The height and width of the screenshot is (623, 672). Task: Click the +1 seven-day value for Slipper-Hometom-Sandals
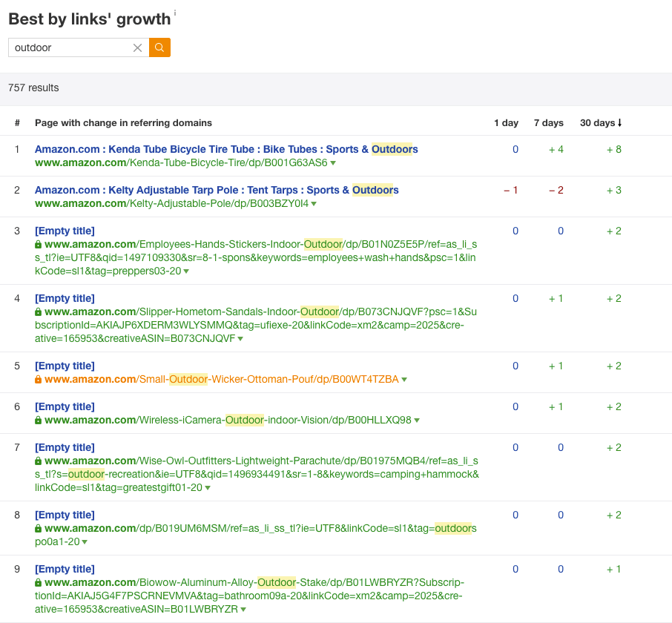pos(556,299)
